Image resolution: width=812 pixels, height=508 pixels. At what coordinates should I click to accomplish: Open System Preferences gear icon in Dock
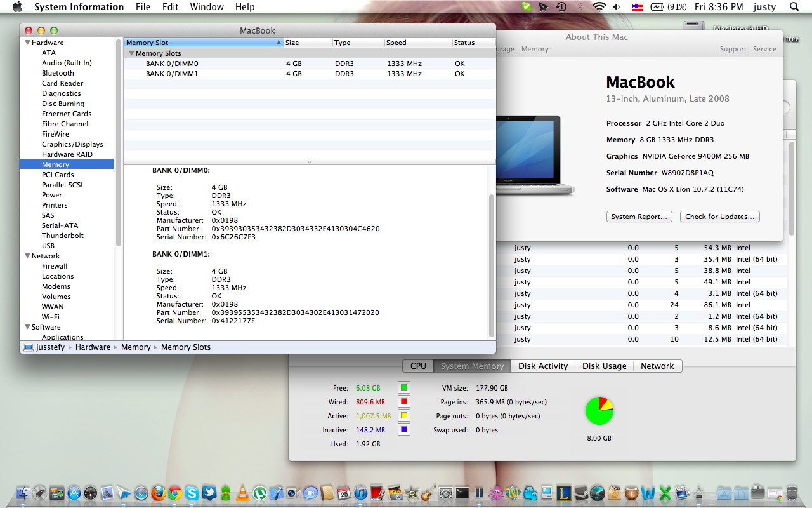click(445, 493)
